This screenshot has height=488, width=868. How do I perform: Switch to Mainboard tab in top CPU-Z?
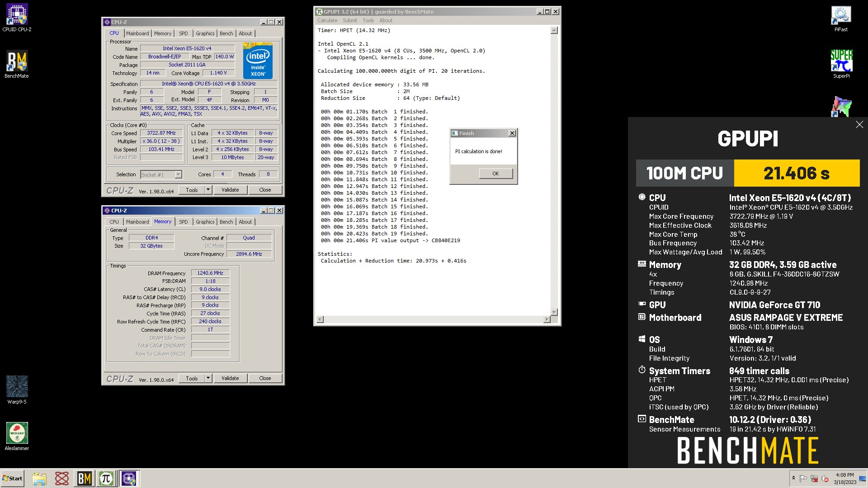click(137, 33)
